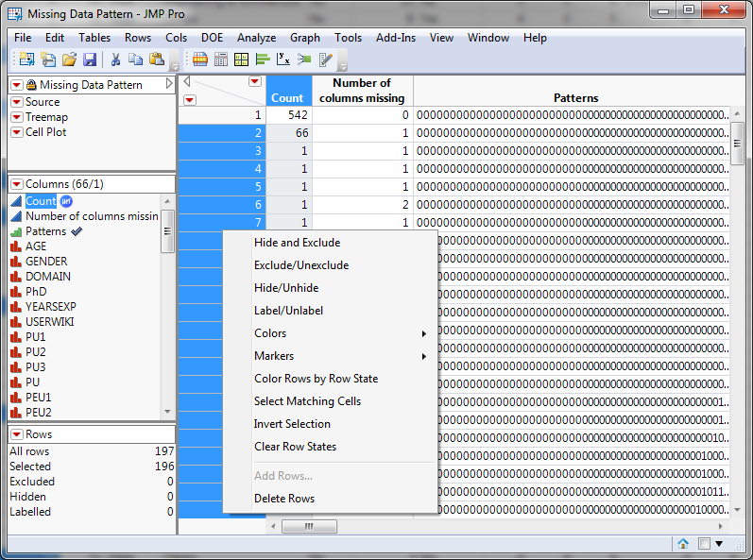Open the Treemap script red triangle menu
This screenshot has width=753, height=560.
[17, 117]
